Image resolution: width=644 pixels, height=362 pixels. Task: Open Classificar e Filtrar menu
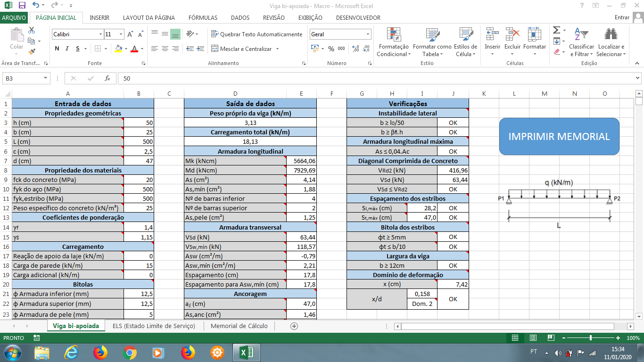(582, 42)
